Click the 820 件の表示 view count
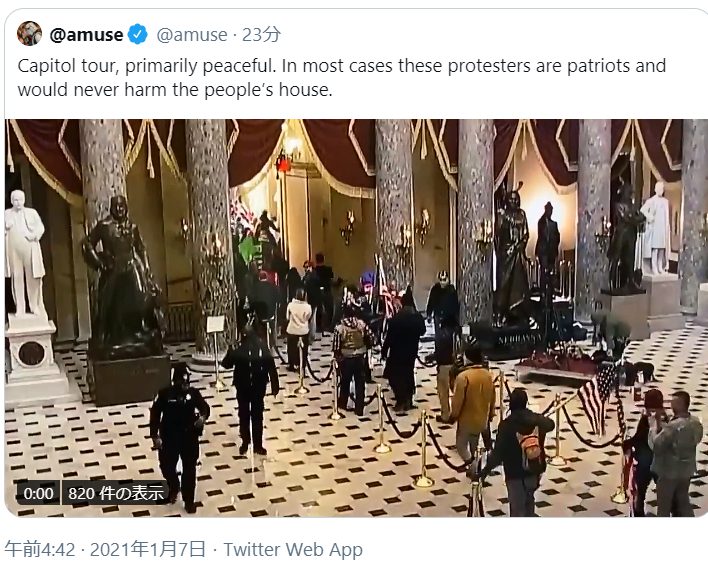 [x=116, y=493]
